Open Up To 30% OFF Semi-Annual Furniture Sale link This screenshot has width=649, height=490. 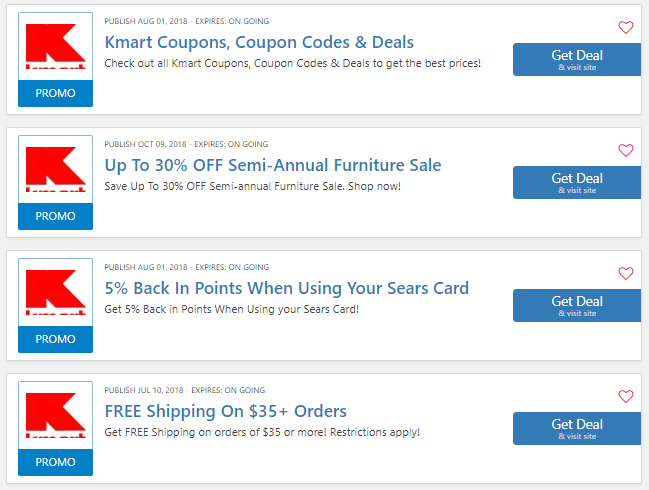(x=273, y=165)
